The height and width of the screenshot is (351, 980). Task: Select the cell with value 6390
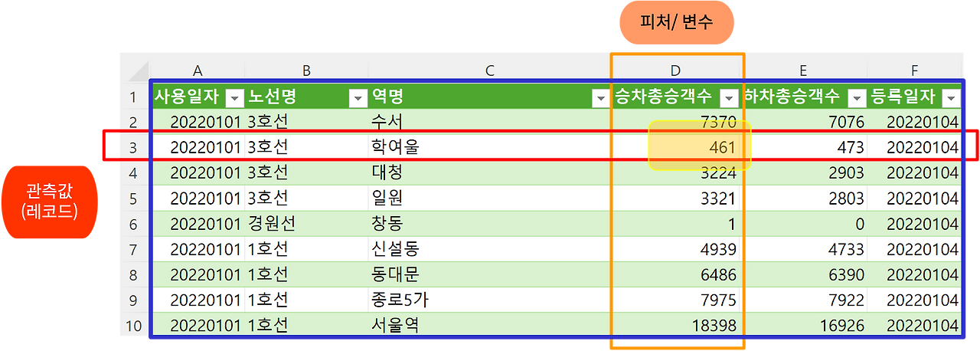(x=804, y=274)
